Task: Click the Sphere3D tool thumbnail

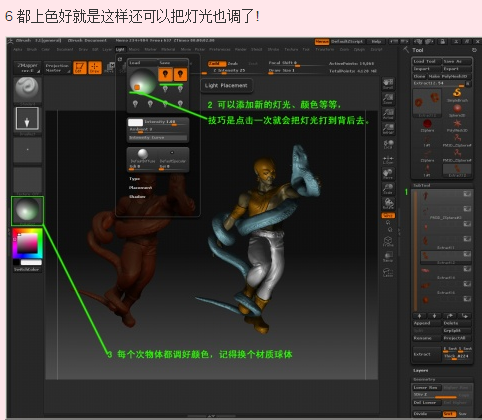Action: coord(457,110)
